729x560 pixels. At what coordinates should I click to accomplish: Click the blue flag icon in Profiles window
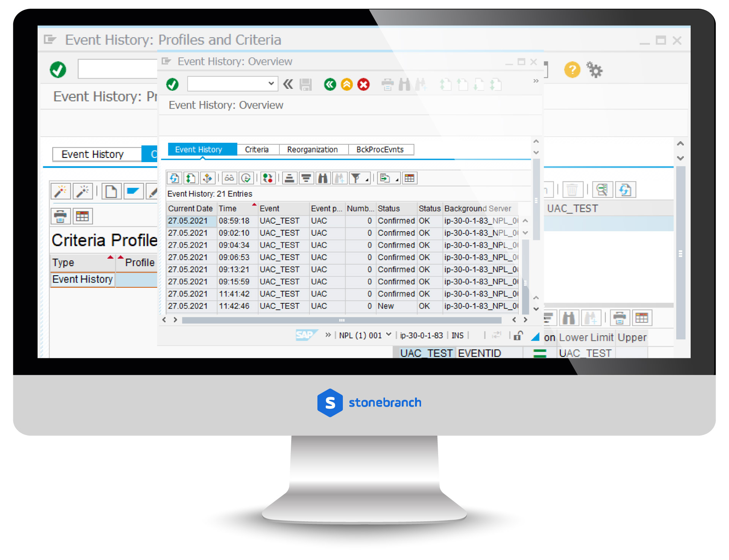click(133, 191)
